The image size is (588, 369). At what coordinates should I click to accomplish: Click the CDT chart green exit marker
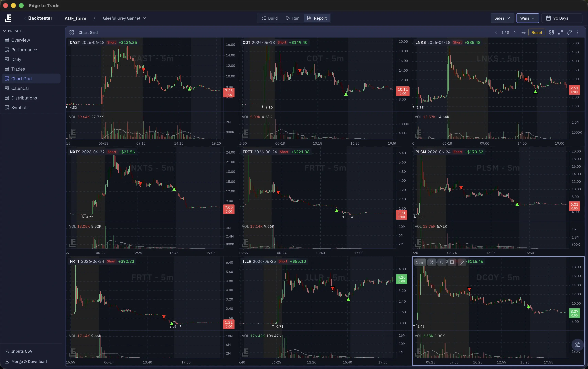[346, 94]
